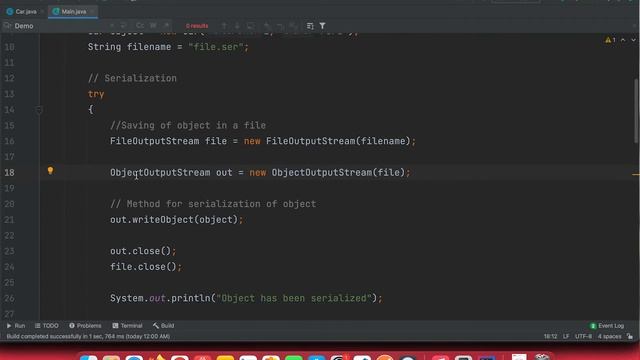Change UTF-8 file encoding in status bar
Screen dimensions: 640x360
click(x=583, y=336)
